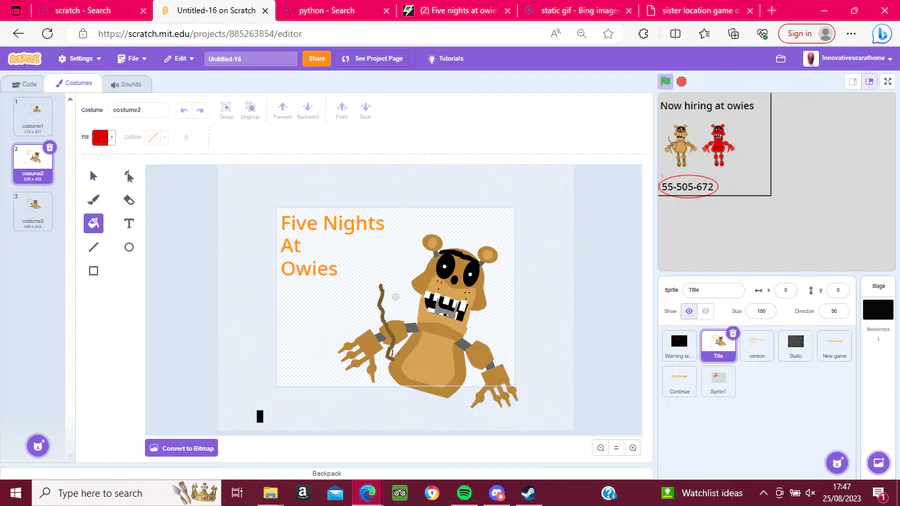
Task: Click the orange Share button
Action: [316, 59]
